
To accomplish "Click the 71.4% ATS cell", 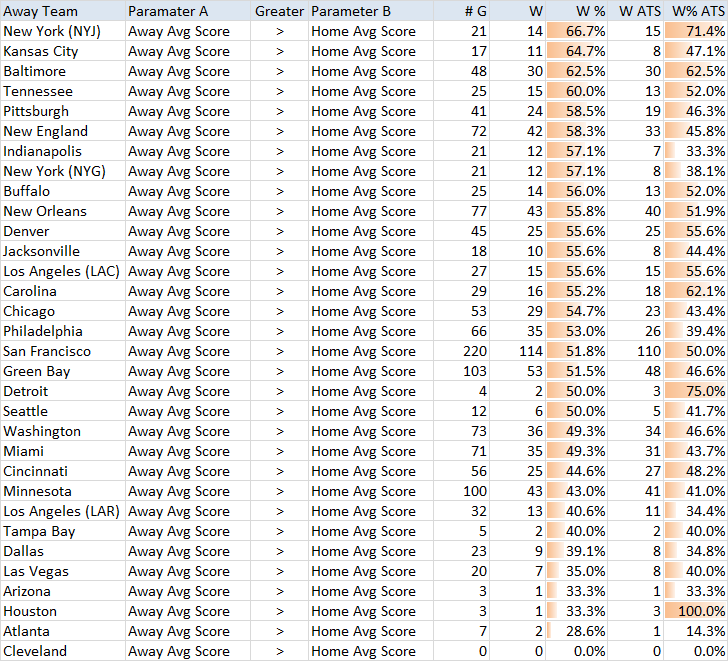I will 696,31.
